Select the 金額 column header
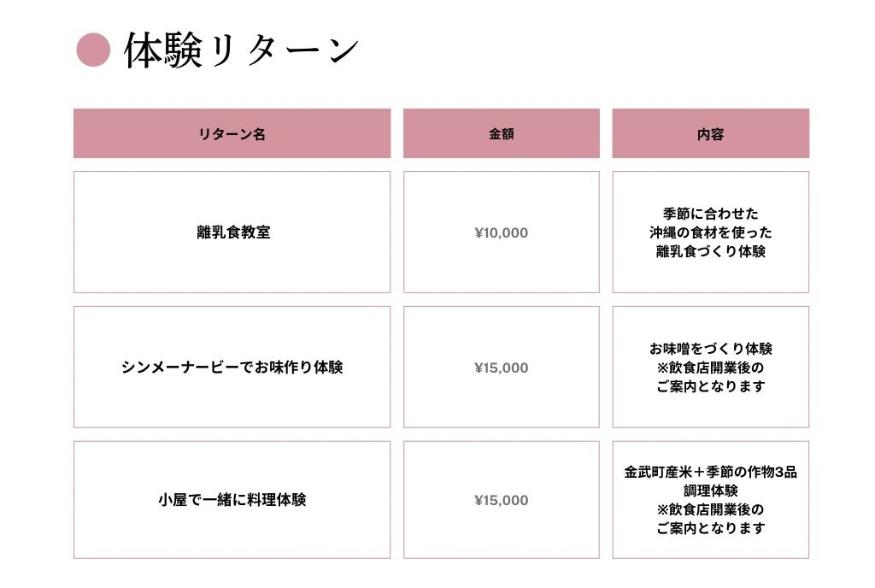 [x=501, y=134]
